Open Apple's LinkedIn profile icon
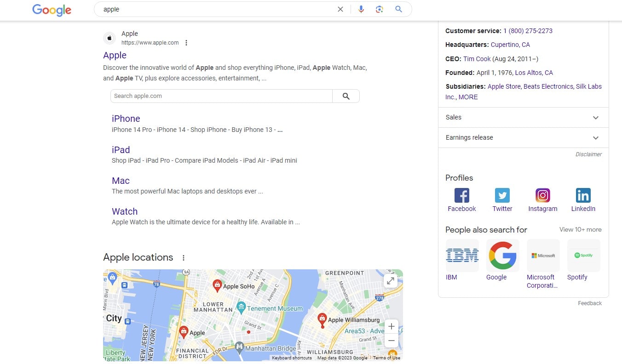Viewport: 622px width, 364px height. pyautogui.click(x=583, y=195)
